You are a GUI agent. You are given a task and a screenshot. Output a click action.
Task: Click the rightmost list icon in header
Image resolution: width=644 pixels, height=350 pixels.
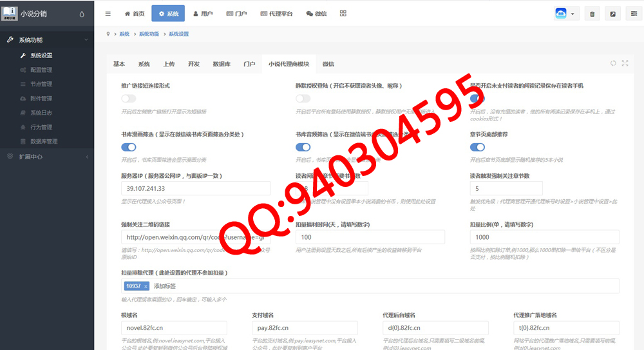click(634, 14)
